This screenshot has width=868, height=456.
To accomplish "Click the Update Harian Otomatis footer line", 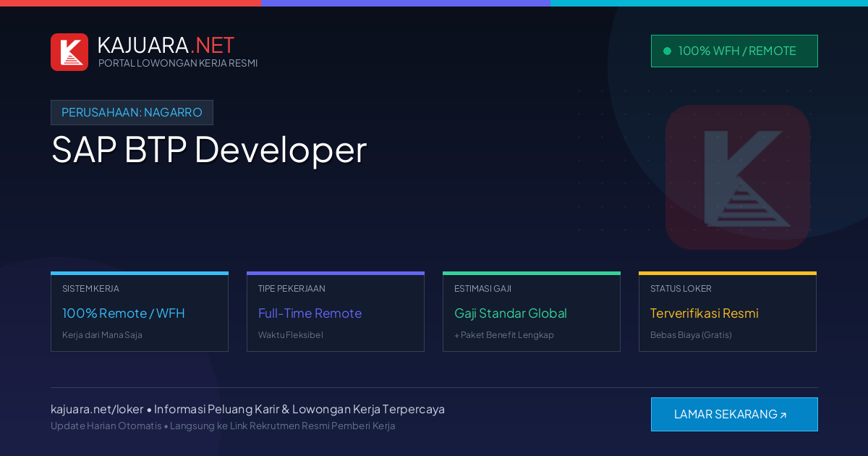I will pos(223,426).
